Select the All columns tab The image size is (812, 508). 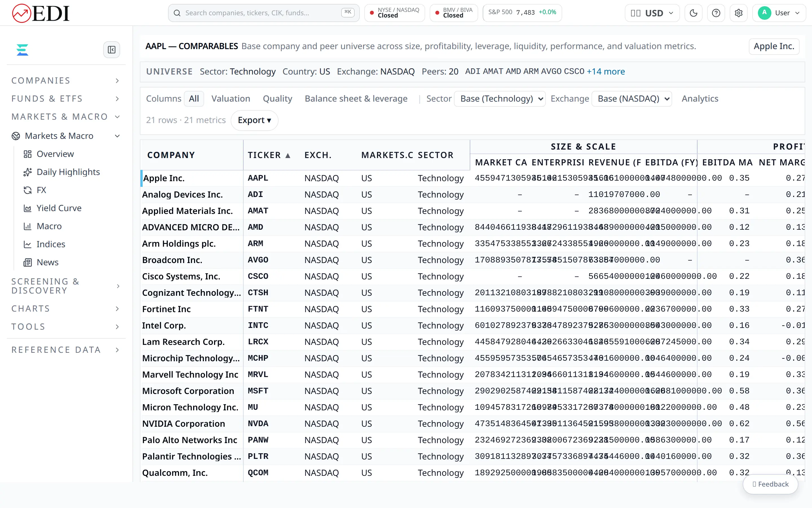pyautogui.click(x=194, y=99)
